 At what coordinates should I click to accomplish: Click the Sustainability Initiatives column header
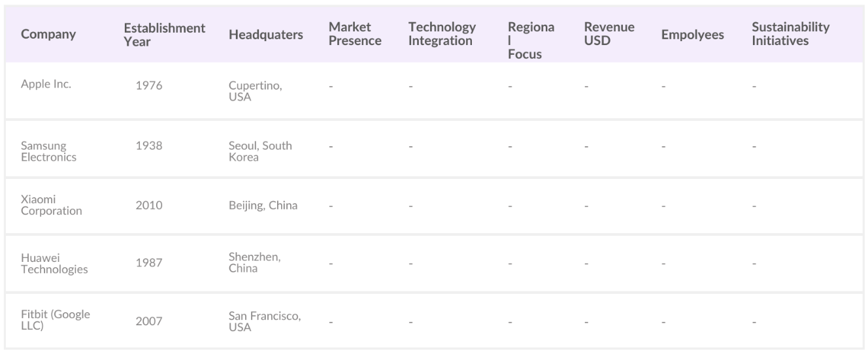[790, 34]
